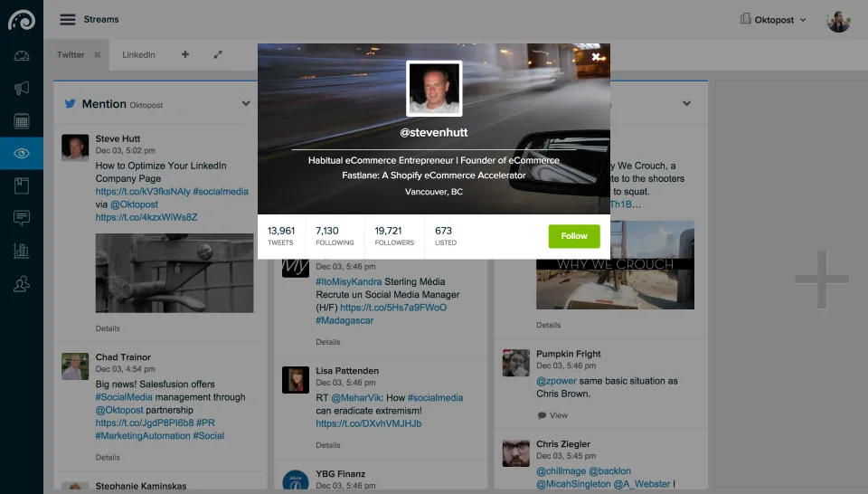This screenshot has width=868, height=494.
Task: Open the people/advocacy icon in sidebar
Action: [x=22, y=284]
